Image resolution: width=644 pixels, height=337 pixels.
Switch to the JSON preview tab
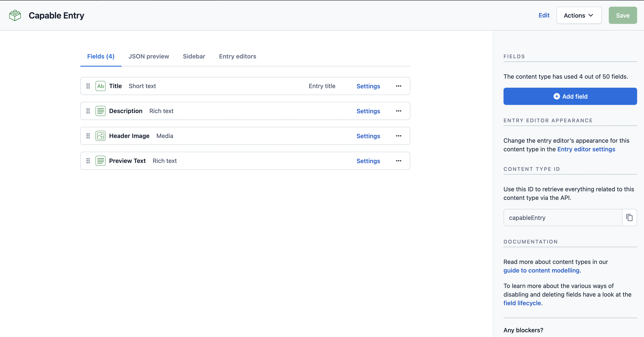149,56
